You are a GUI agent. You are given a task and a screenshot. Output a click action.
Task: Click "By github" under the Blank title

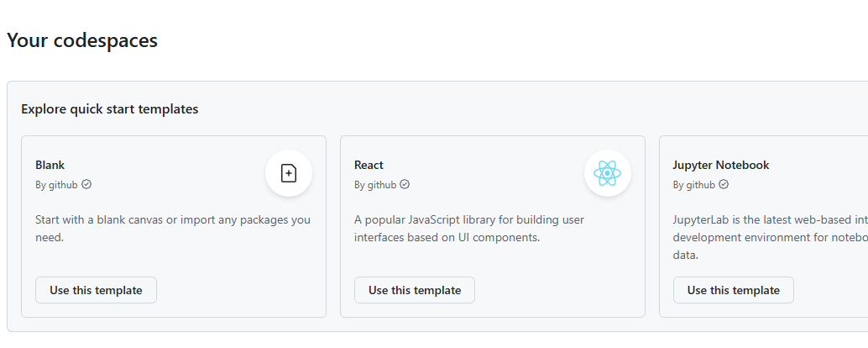point(56,185)
